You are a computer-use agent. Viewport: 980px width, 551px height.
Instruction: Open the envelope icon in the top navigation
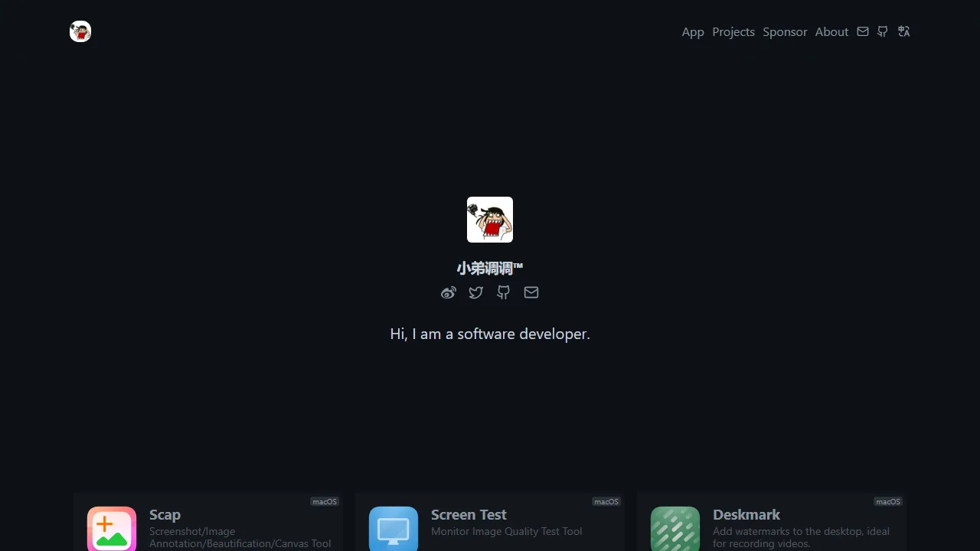coord(863,31)
